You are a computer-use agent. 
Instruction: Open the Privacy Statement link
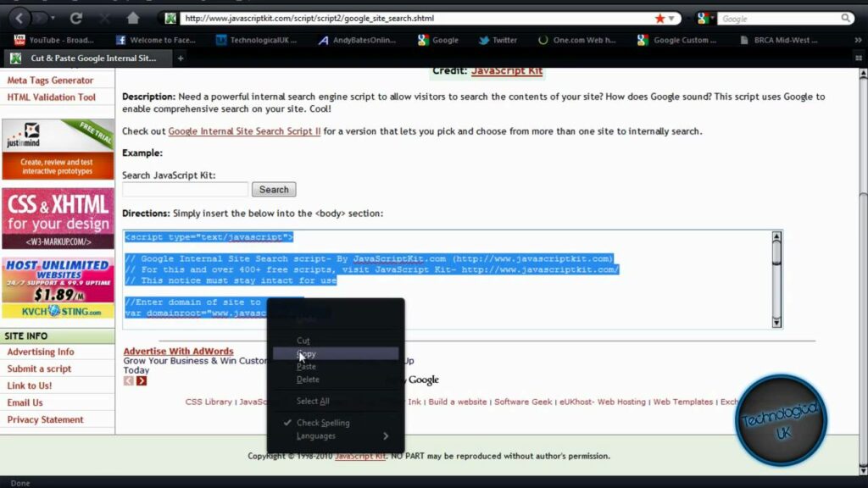pyautogui.click(x=46, y=419)
